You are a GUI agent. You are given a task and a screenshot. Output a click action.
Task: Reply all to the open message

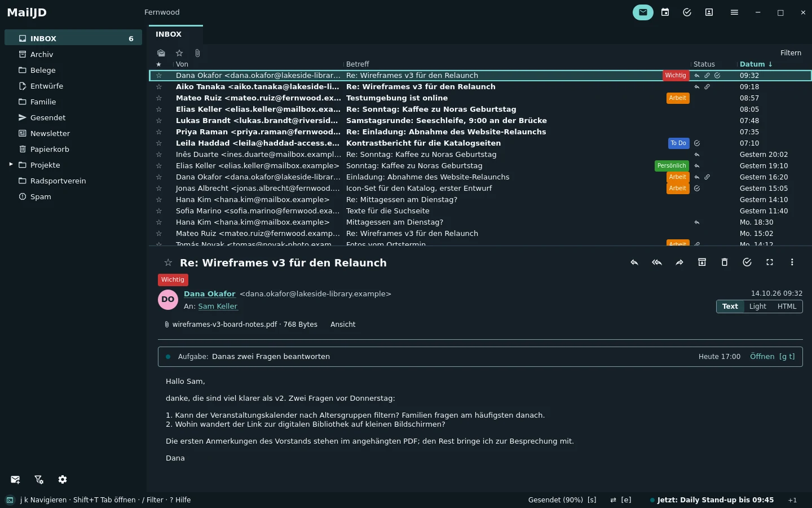(657, 262)
